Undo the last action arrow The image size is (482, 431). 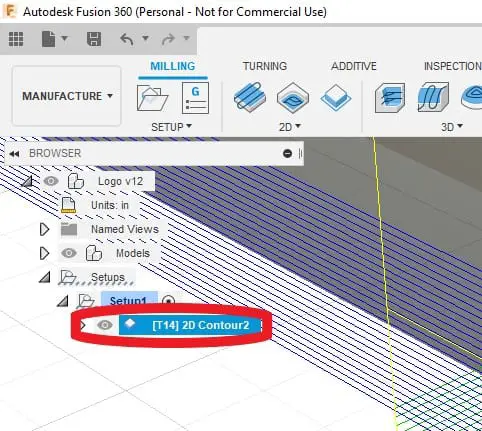[127, 39]
